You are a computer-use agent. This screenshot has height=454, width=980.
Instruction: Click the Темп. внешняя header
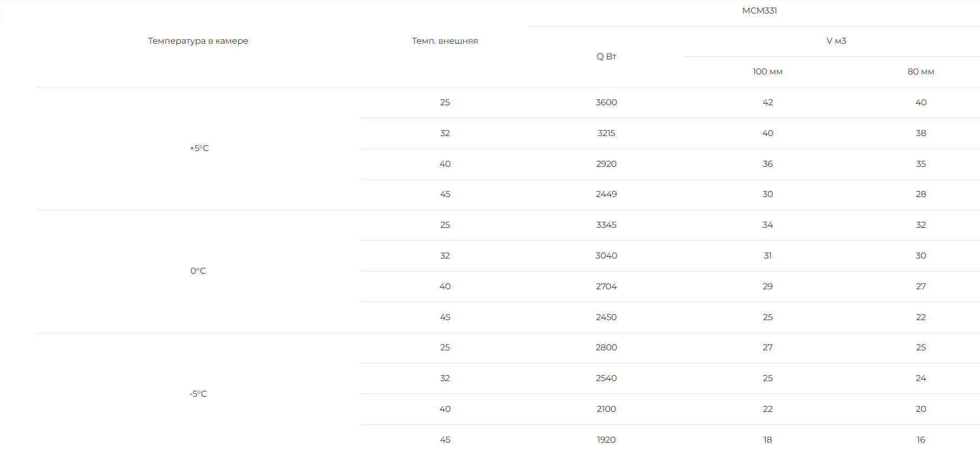[x=445, y=41]
